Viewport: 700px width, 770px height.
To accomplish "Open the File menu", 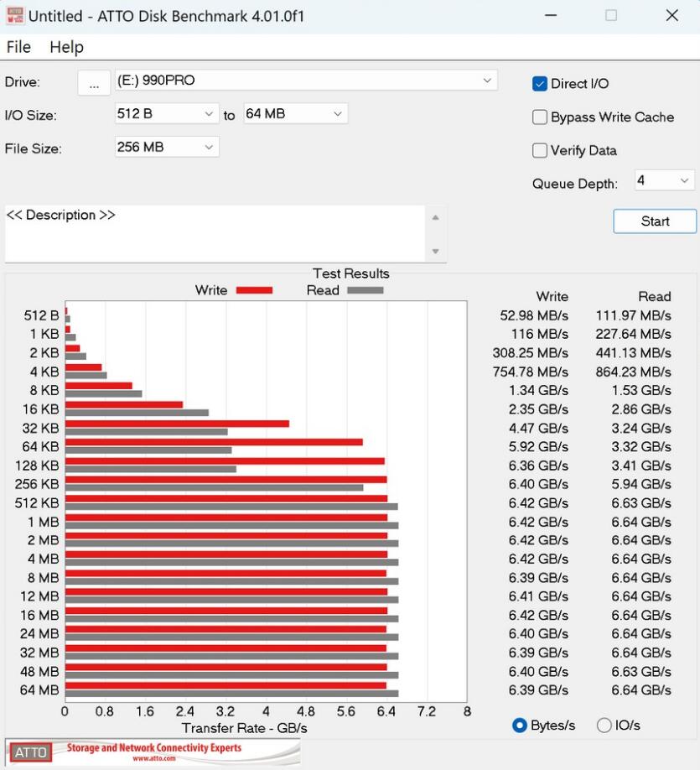I will tap(18, 47).
